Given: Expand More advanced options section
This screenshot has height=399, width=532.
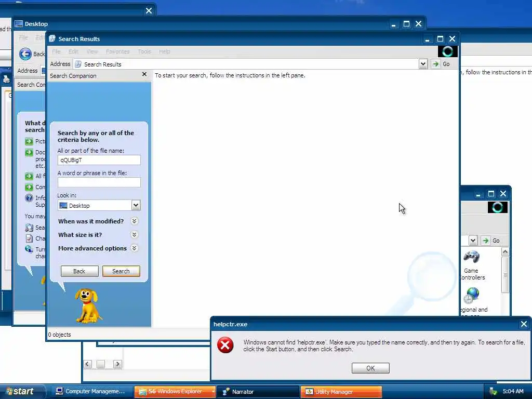Looking at the screenshot, I should [135, 248].
